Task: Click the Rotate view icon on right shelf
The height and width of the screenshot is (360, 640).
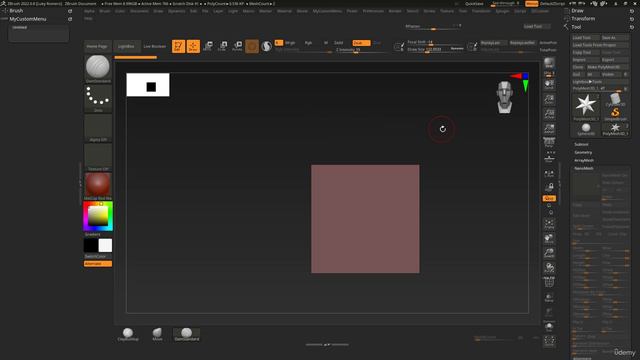Action: tap(549, 268)
